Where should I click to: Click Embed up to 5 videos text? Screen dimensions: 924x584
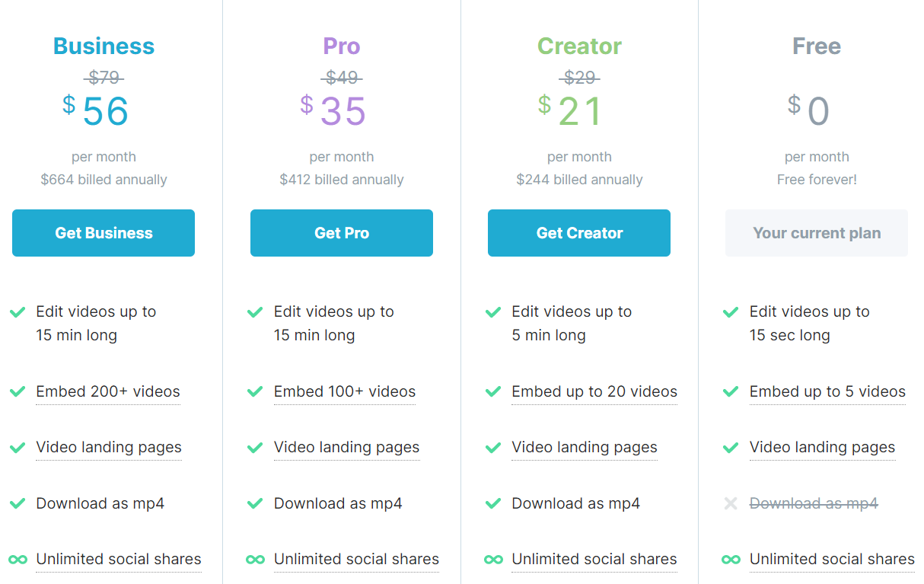pyautogui.click(x=827, y=391)
